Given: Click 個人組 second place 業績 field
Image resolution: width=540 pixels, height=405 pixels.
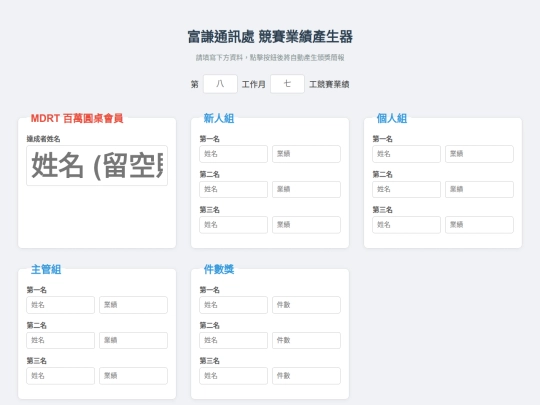Looking at the screenshot, I should [479, 189].
